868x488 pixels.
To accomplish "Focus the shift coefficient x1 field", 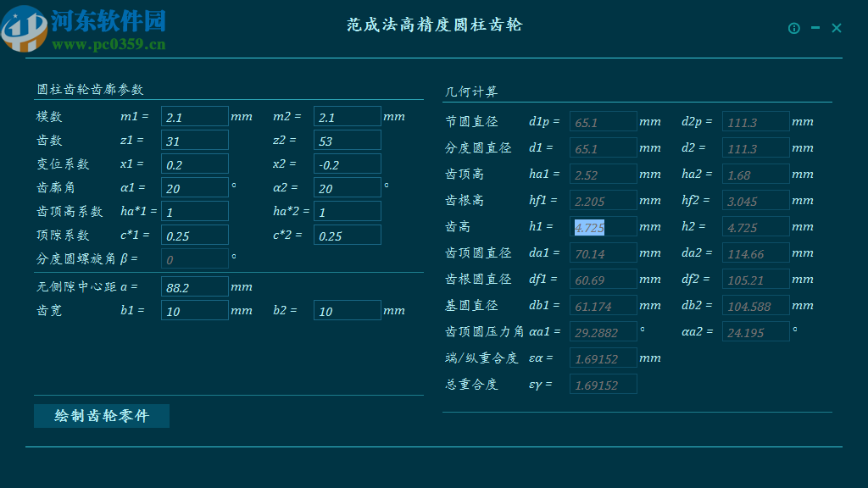I will tap(195, 164).
